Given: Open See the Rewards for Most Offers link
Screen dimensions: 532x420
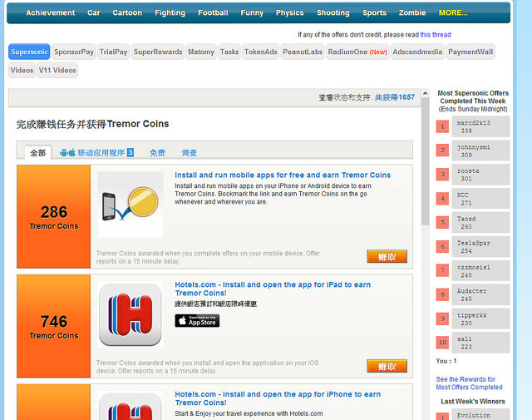Looking at the screenshot, I should click(469, 383).
